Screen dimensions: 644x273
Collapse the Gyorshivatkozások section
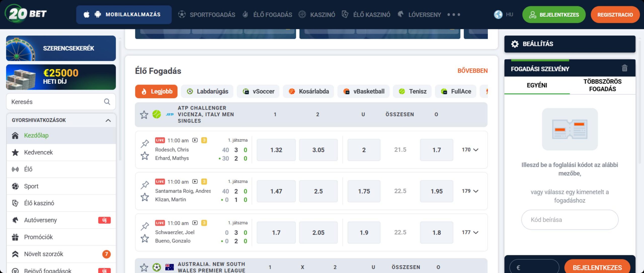click(x=108, y=120)
